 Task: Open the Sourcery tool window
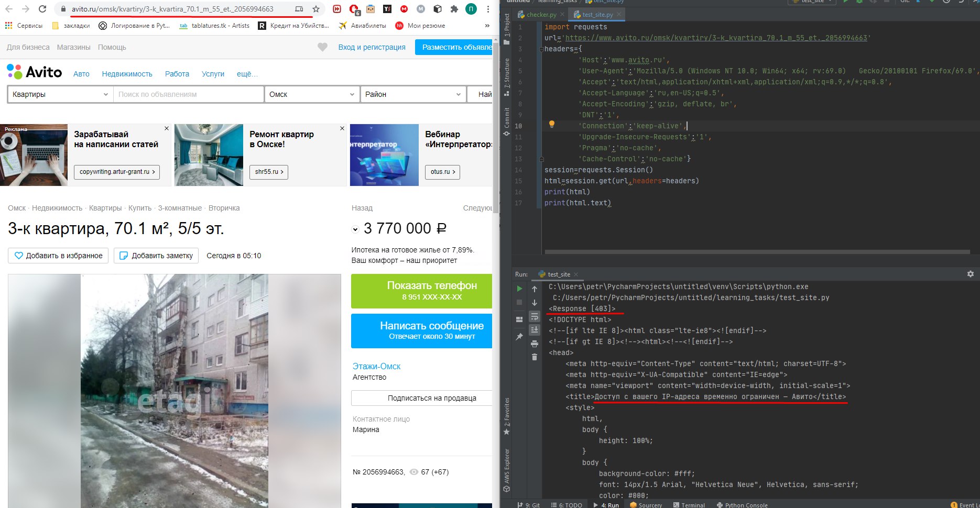tap(646, 505)
